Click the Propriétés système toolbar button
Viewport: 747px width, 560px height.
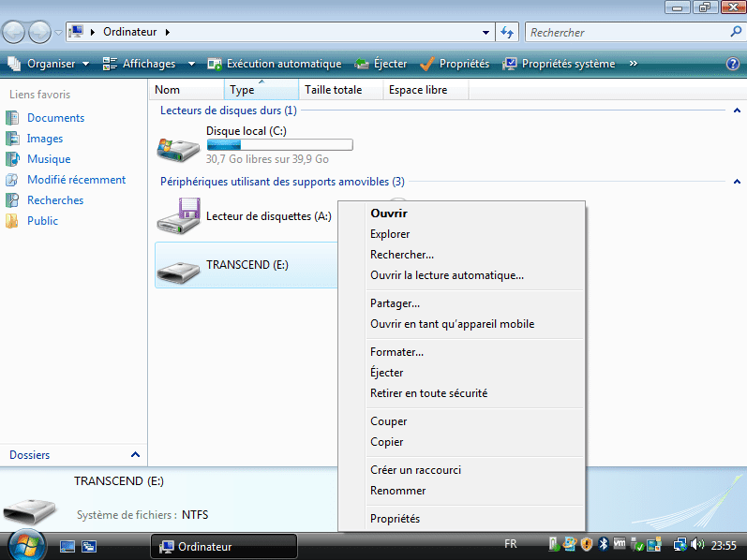pyautogui.click(x=559, y=64)
